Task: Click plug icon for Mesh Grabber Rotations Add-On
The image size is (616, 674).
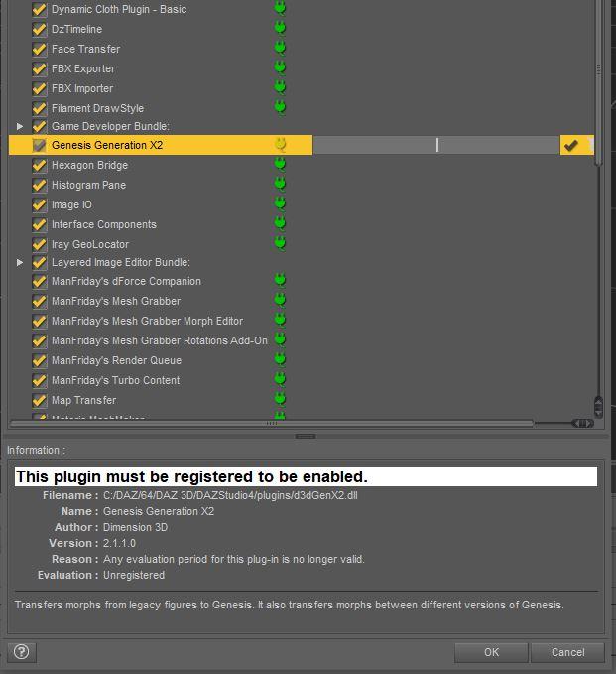Action: point(280,339)
